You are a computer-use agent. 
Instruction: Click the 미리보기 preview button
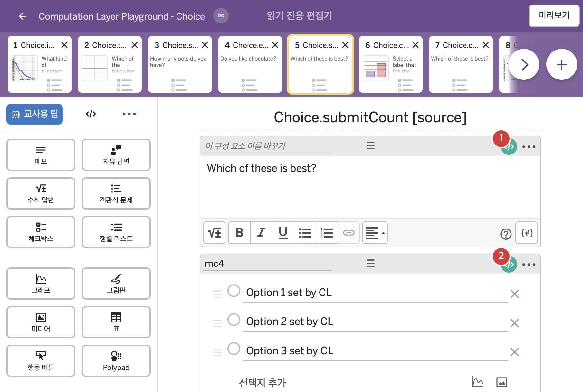[x=554, y=15]
